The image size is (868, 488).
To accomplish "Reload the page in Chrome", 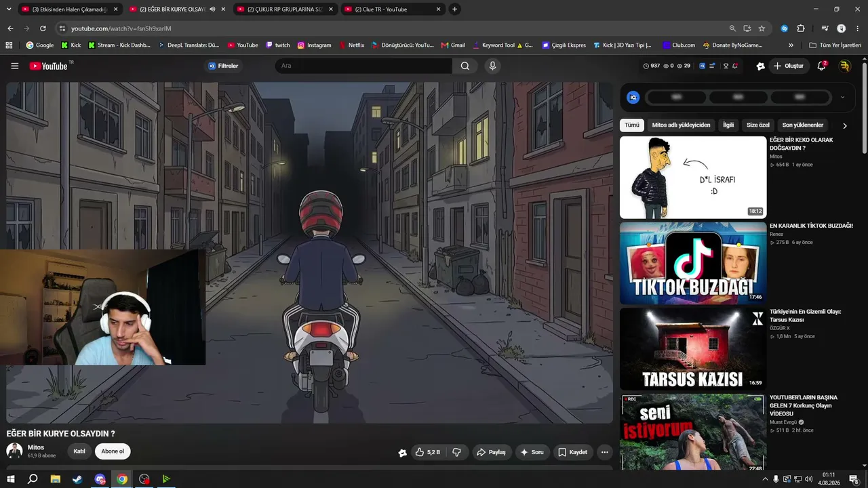I will tap(43, 28).
